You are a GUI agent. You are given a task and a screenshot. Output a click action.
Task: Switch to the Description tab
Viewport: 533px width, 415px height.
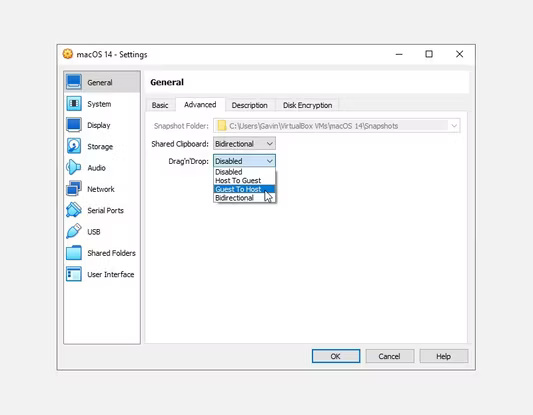(250, 105)
